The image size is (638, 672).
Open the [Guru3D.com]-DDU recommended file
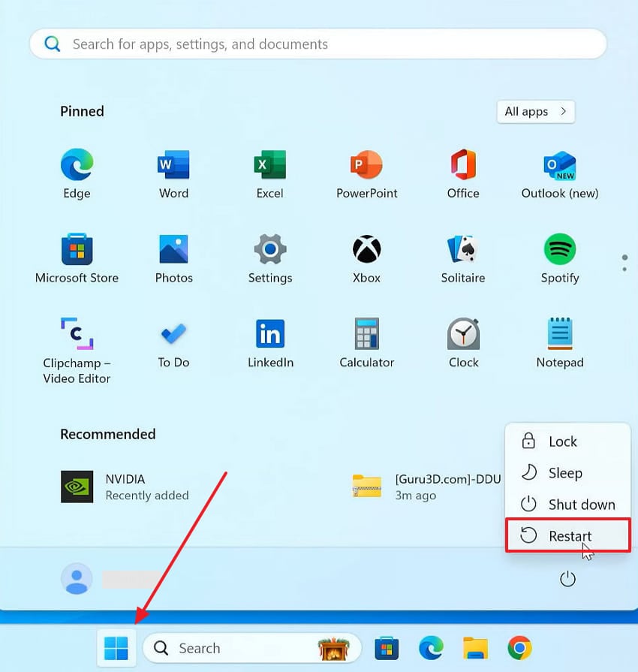426,487
